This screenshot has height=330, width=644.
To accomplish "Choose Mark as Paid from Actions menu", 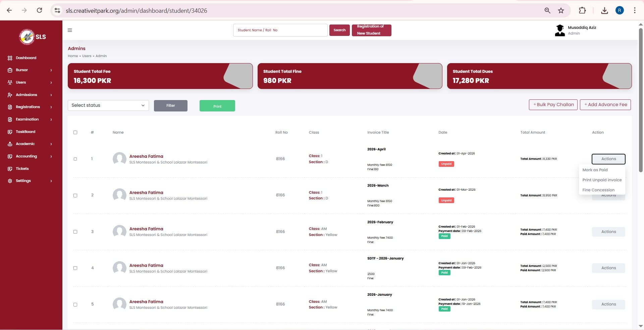I will pos(595,170).
